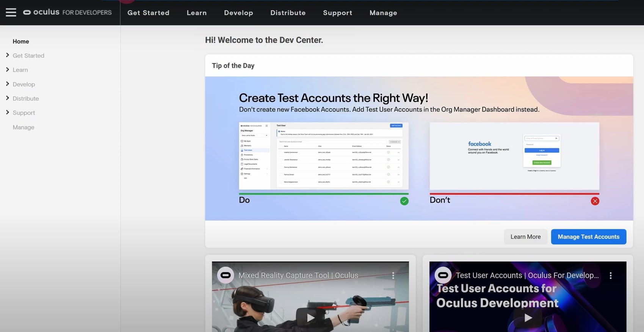644x332 pixels.
Task: Click the Oculus for Developers logo
Action: point(67,12)
